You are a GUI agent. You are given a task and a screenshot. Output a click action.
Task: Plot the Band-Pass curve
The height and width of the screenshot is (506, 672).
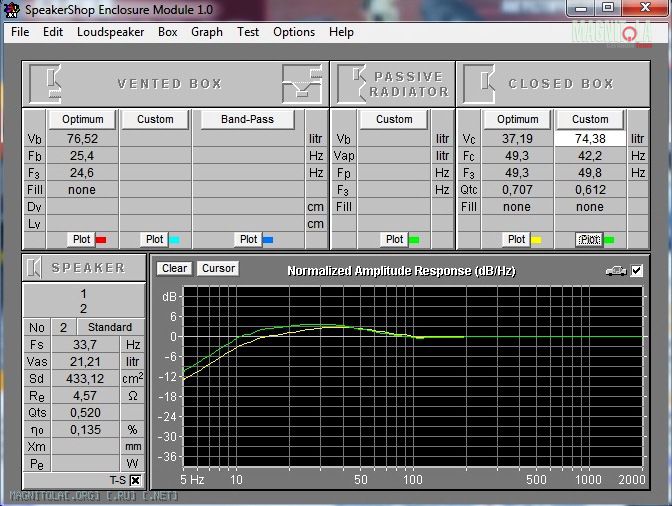point(248,240)
